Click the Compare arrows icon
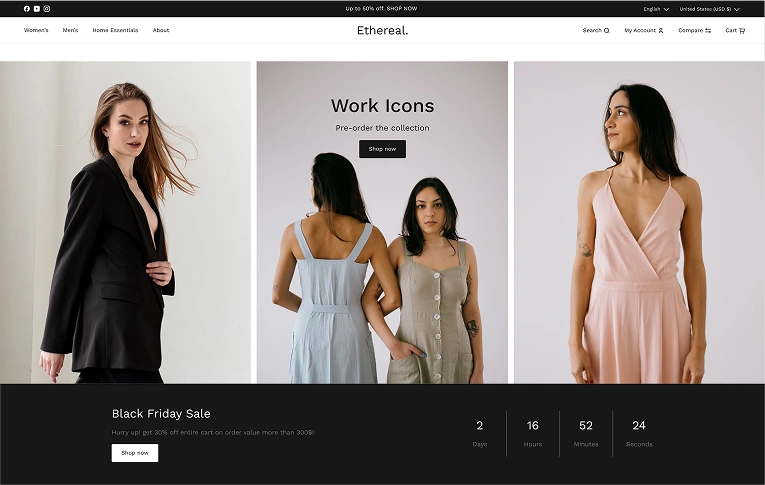The width and height of the screenshot is (765, 485). [708, 31]
